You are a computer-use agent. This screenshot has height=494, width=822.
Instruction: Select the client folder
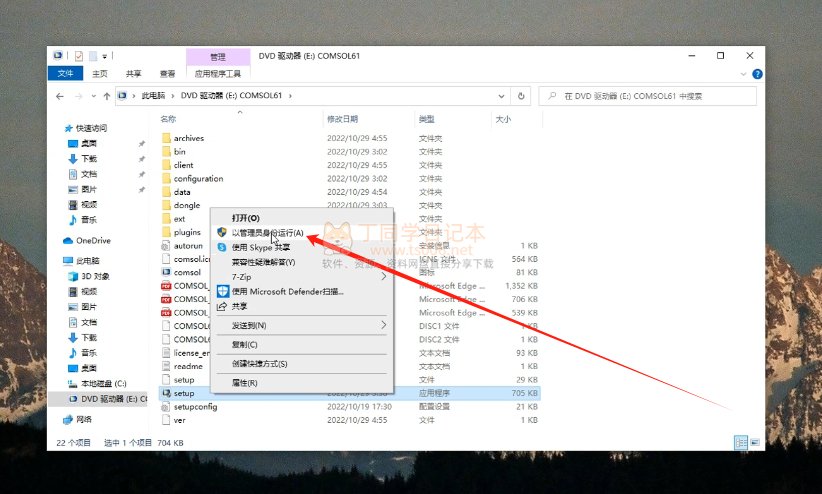(x=183, y=165)
